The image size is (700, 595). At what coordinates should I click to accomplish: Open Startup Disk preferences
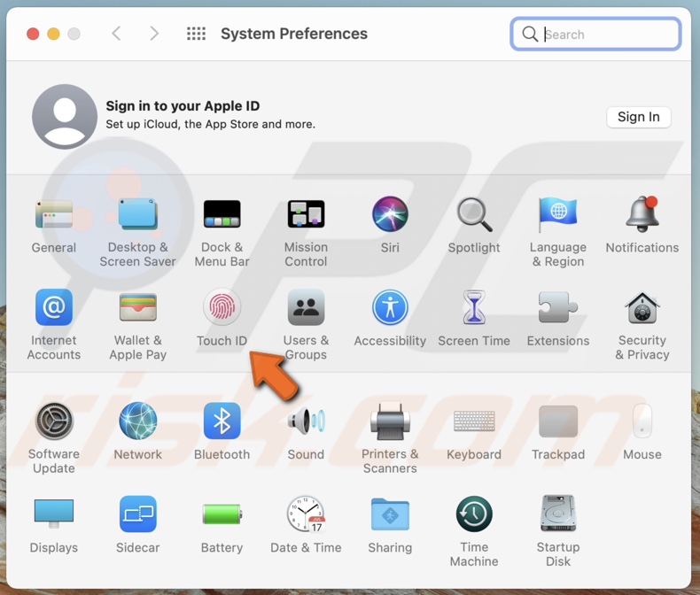click(x=558, y=514)
